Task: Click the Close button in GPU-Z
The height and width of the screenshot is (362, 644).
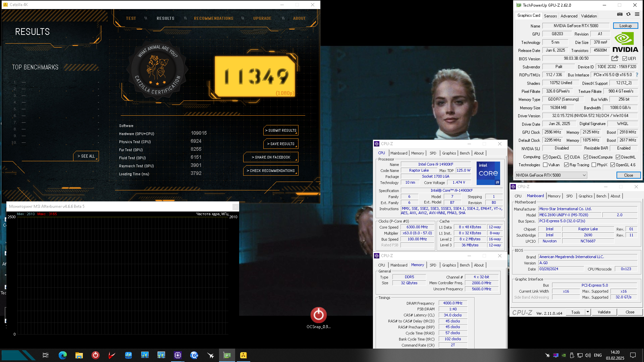Action: click(x=629, y=175)
